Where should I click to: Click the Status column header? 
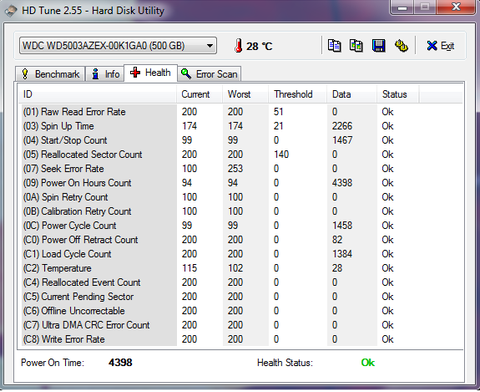coord(398,94)
